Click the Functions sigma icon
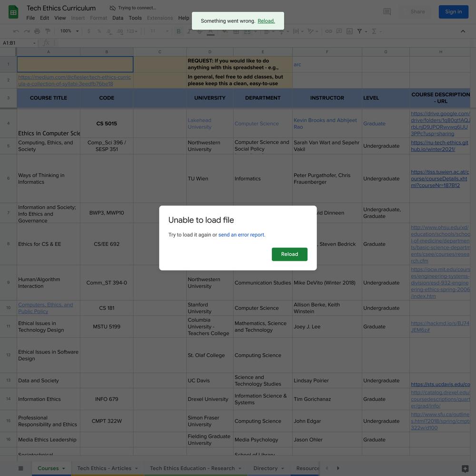Viewport: 476px width, 476px height. 374,31
